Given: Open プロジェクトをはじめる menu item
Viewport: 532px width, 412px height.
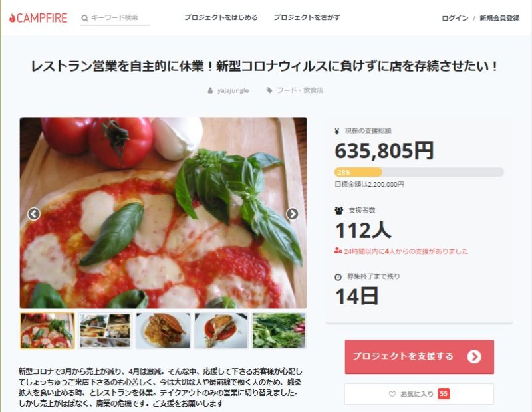Looking at the screenshot, I should tap(221, 17).
